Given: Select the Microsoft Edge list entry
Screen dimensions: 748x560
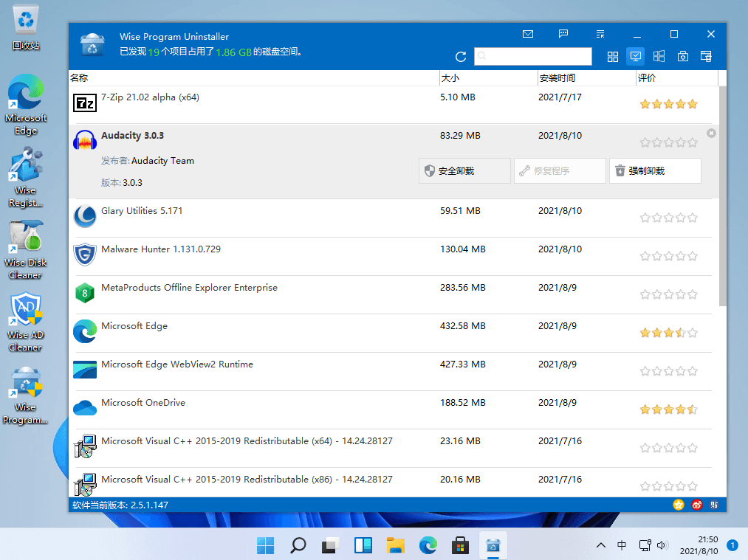Looking at the screenshot, I should [394, 333].
